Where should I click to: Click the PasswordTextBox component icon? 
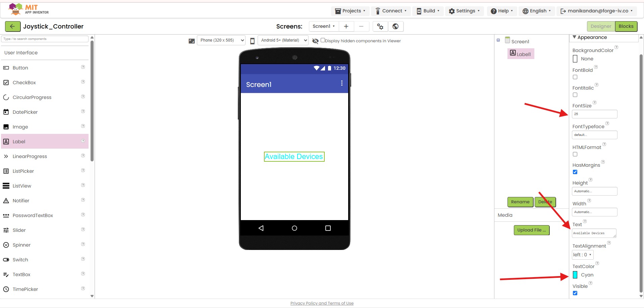(x=6, y=215)
